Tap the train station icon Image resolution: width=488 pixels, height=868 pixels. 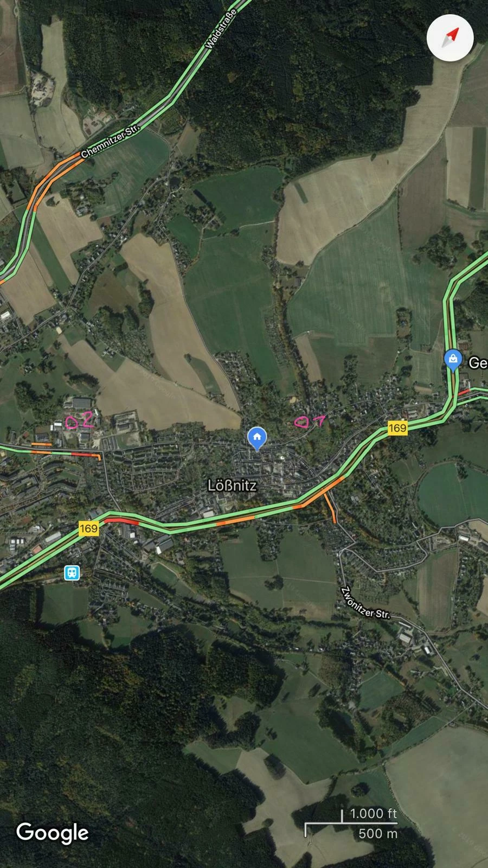click(72, 573)
